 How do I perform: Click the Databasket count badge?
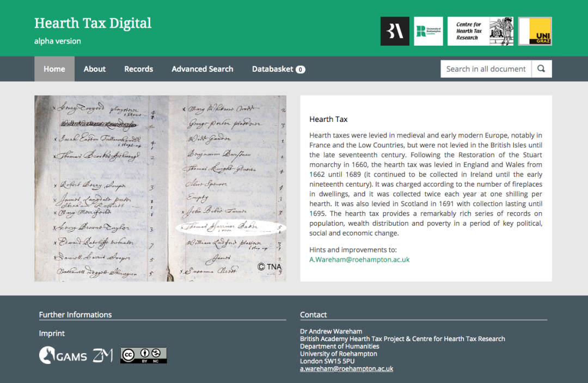[300, 70]
